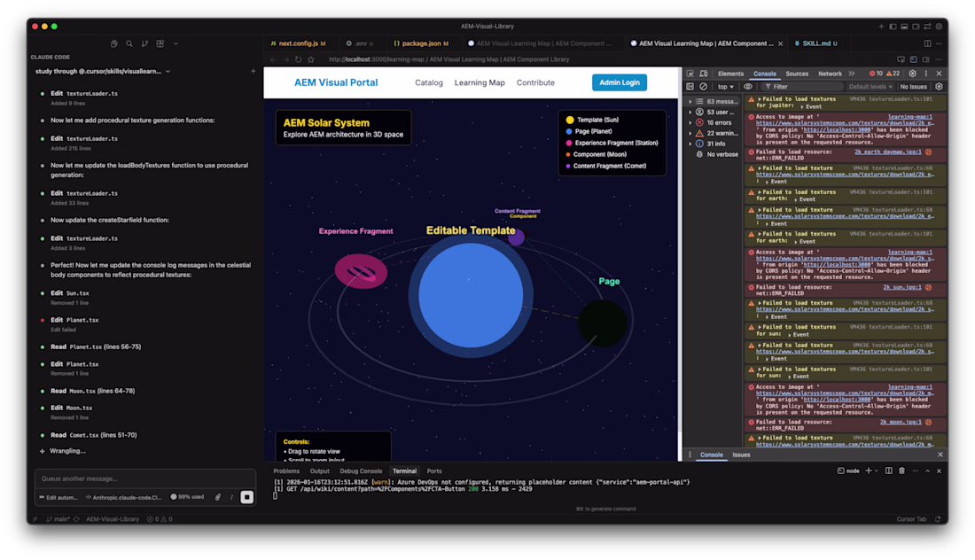Open the Explorer files icon in sidebar header
The image size is (975, 560).
pyautogui.click(x=113, y=43)
